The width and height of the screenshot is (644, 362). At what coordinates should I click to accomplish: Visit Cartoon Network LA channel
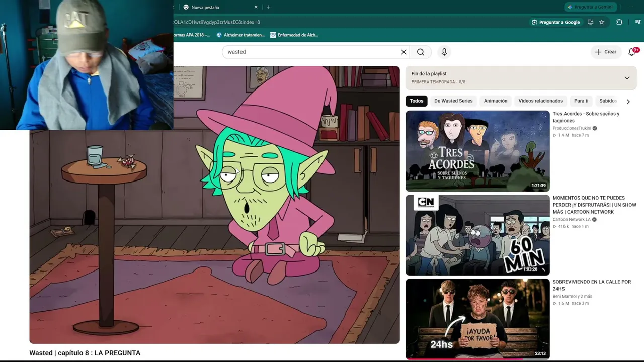[x=572, y=220]
